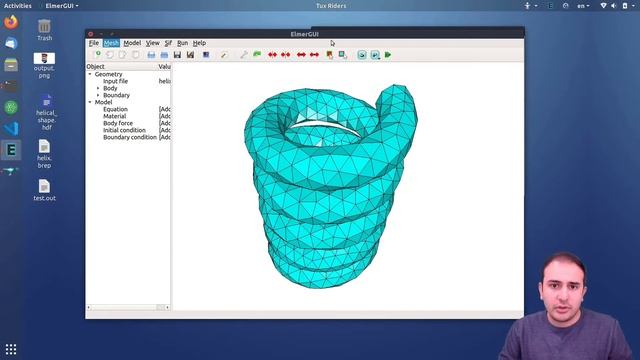The image size is (640, 360).
Task: Open the Model menu
Action: click(x=132, y=43)
